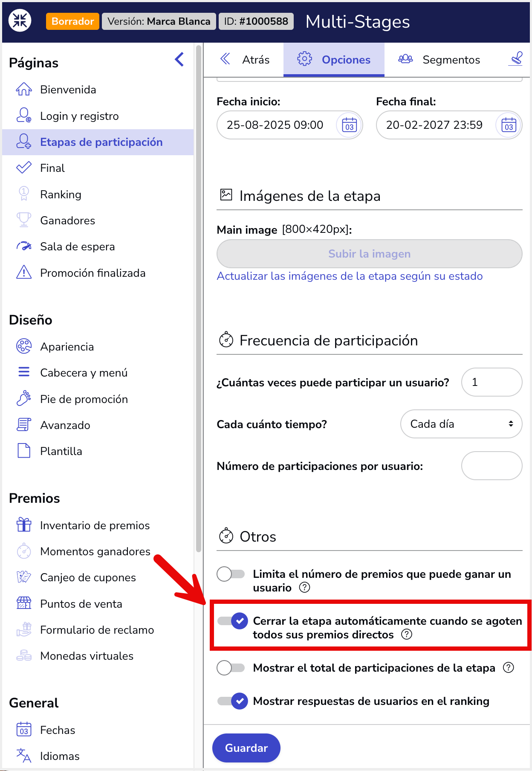Image resolution: width=532 pixels, height=771 pixels.
Task: Select the Opciones tab
Action: 334,60
